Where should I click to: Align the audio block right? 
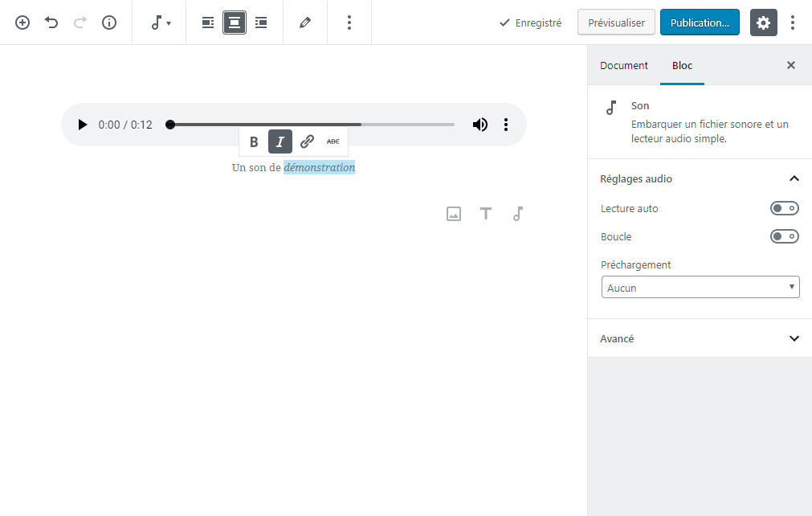click(261, 23)
